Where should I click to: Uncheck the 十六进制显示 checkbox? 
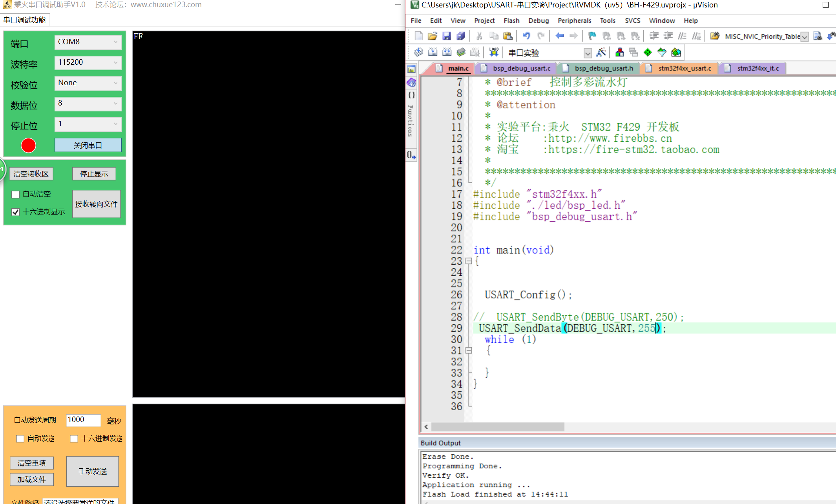(16, 212)
